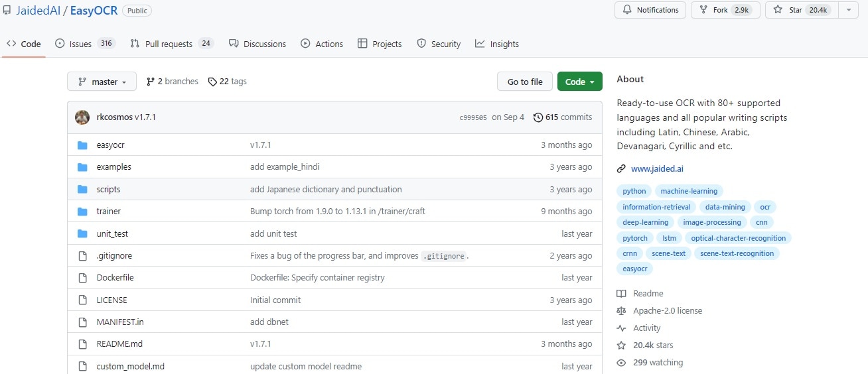Image resolution: width=868 pixels, height=374 pixels.
Task: Click the trainer folder icon
Action: tap(82, 212)
